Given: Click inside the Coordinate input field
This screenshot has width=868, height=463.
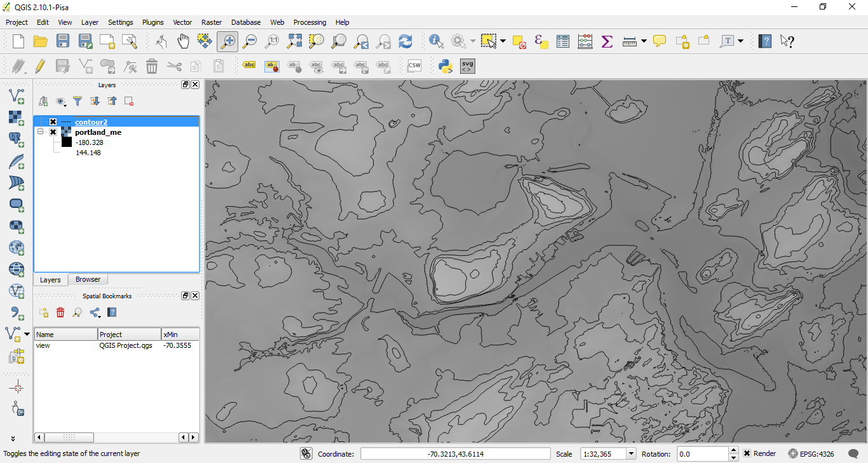Looking at the screenshot, I should [x=454, y=453].
